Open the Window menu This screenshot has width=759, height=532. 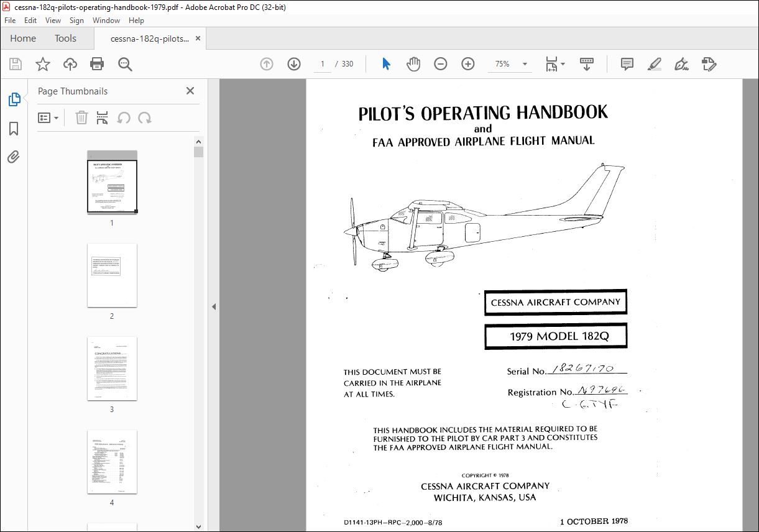(106, 21)
